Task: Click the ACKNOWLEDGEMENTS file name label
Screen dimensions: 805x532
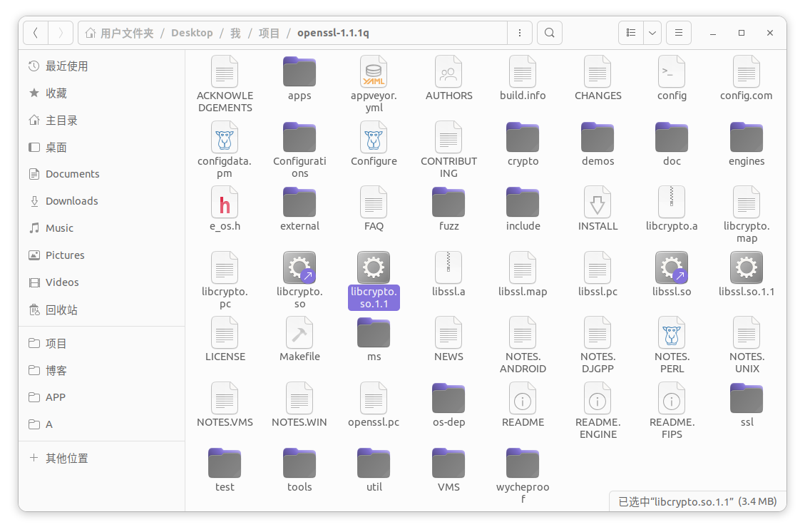Action: [225, 102]
